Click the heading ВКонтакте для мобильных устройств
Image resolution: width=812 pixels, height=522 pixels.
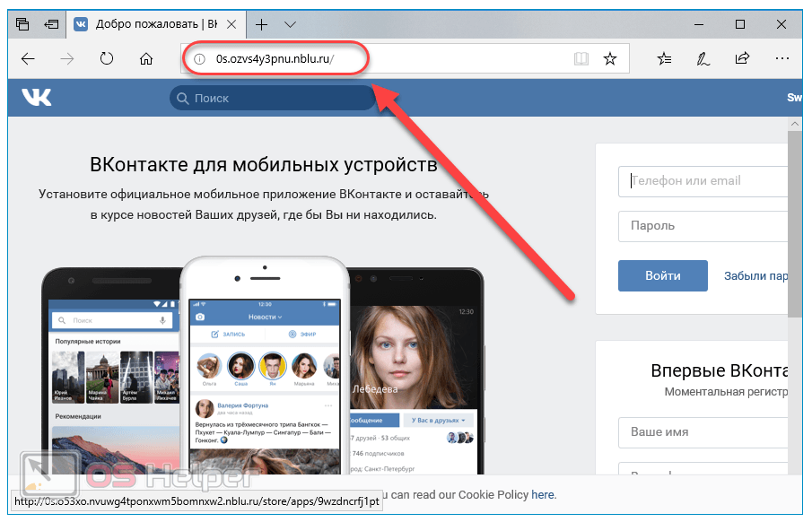point(264,165)
